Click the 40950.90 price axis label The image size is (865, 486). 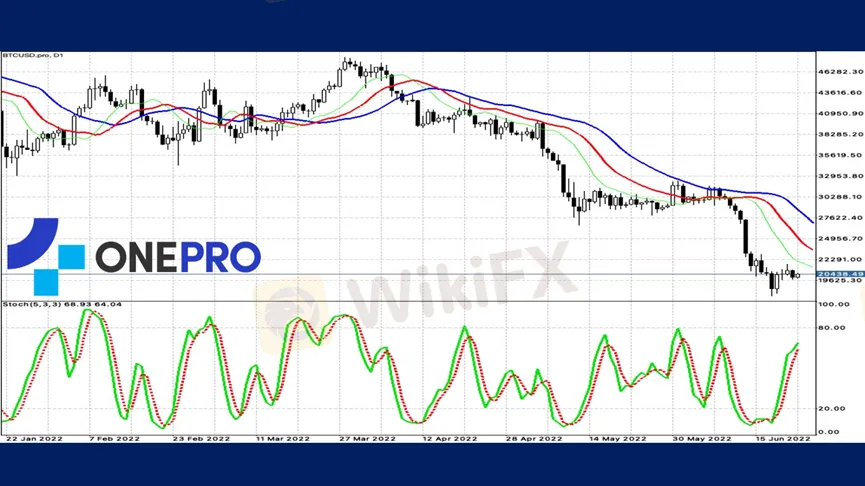coord(838,113)
